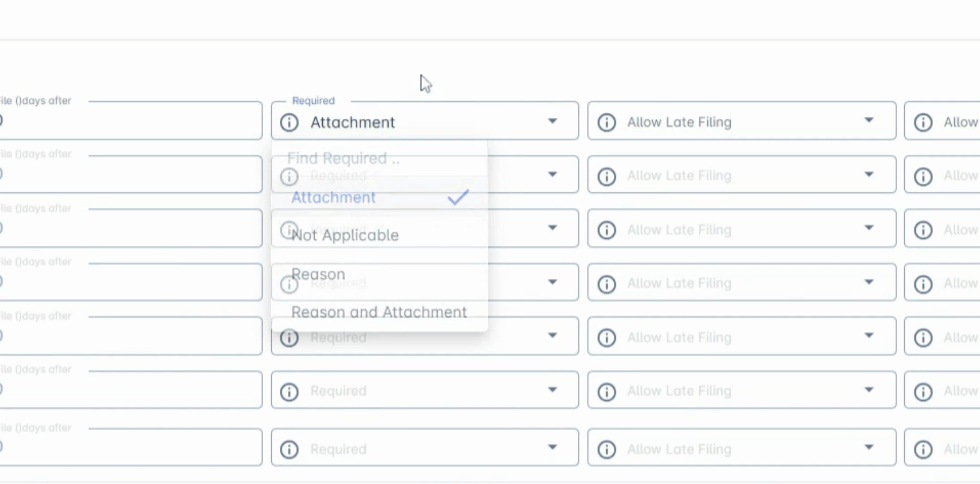Click info icon in last row Allow Late Filing
The height and width of the screenshot is (484, 980).
607,449
